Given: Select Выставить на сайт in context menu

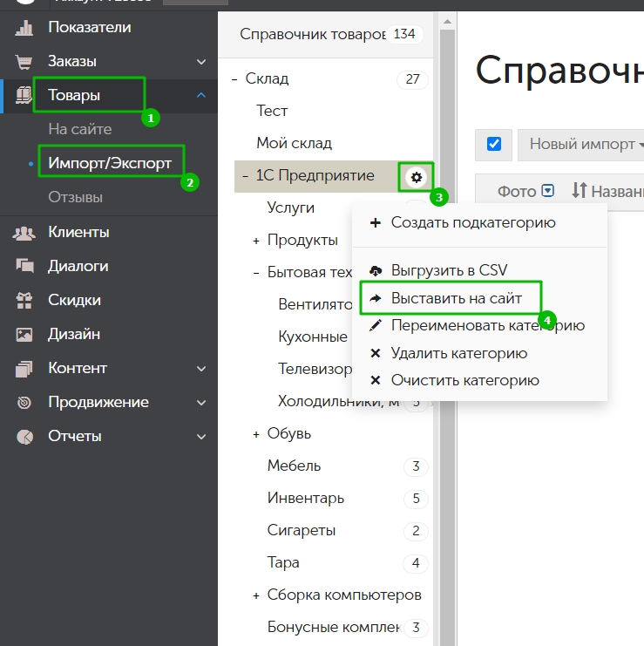Looking at the screenshot, I should pyautogui.click(x=456, y=298).
